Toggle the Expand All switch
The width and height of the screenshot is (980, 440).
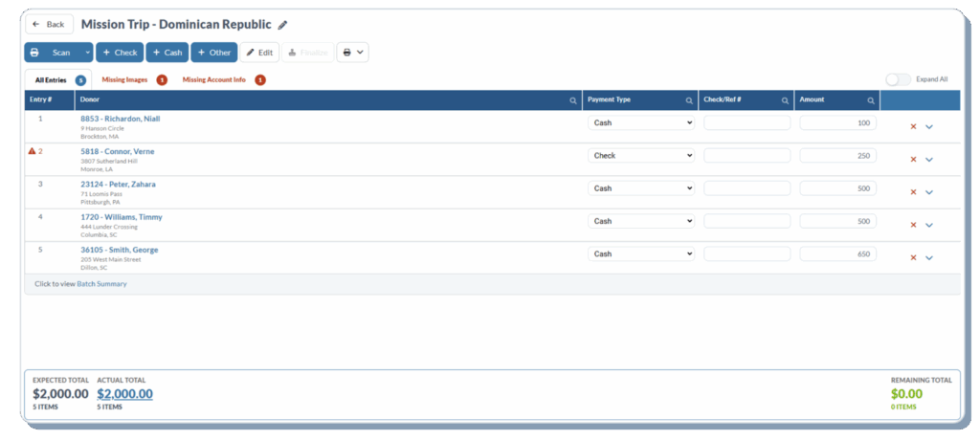(898, 79)
